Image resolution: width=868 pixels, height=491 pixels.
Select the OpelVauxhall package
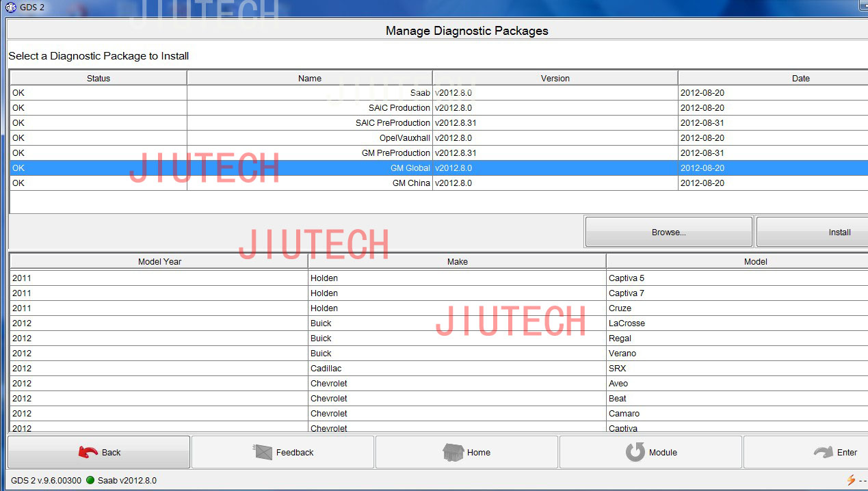(438, 137)
